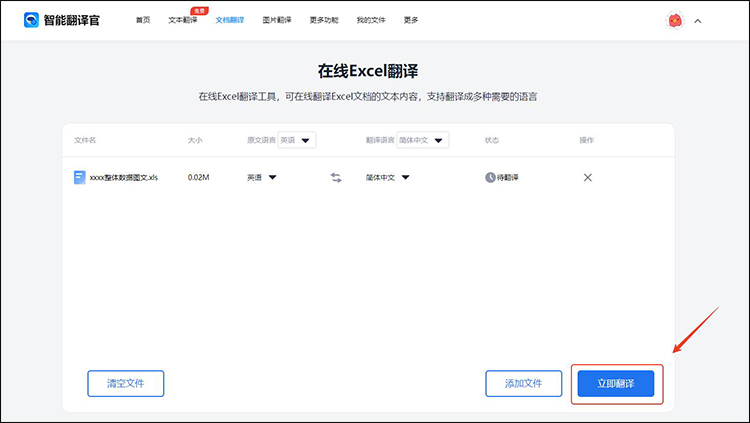Collapse the account chevron next to avatar
The height and width of the screenshot is (423, 750).
tap(698, 21)
